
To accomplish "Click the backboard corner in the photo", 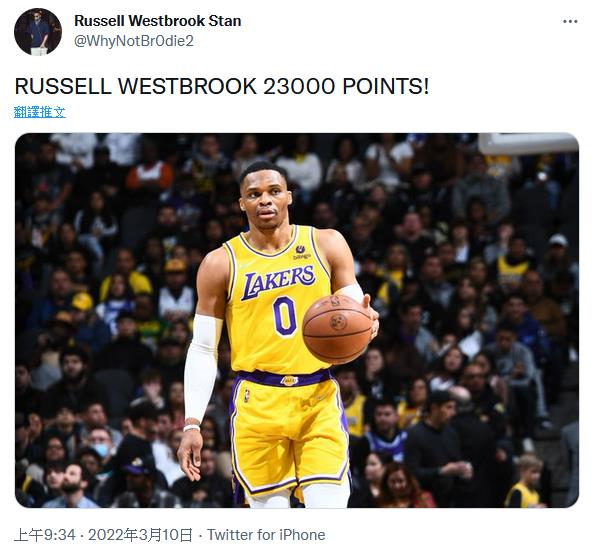I will tap(528, 143).
